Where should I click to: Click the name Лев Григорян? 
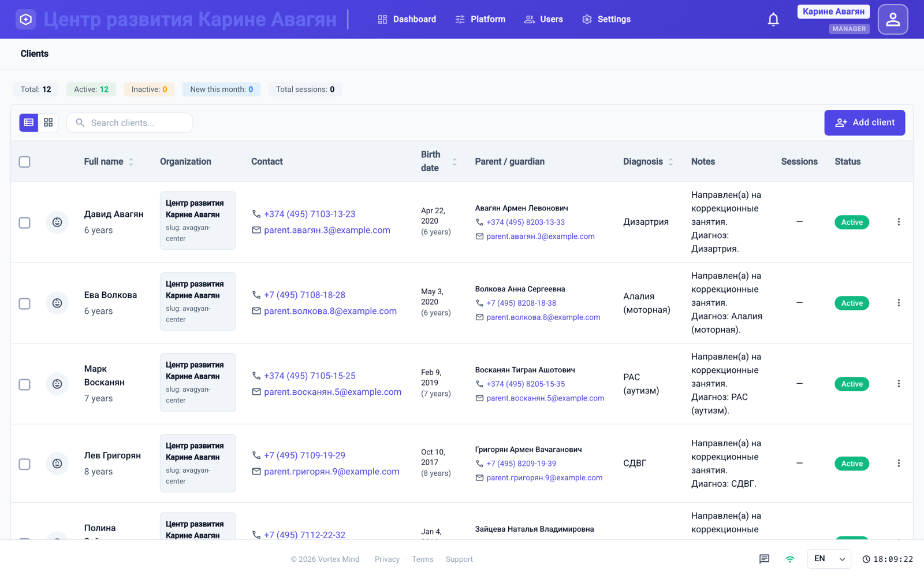[113, 455]
